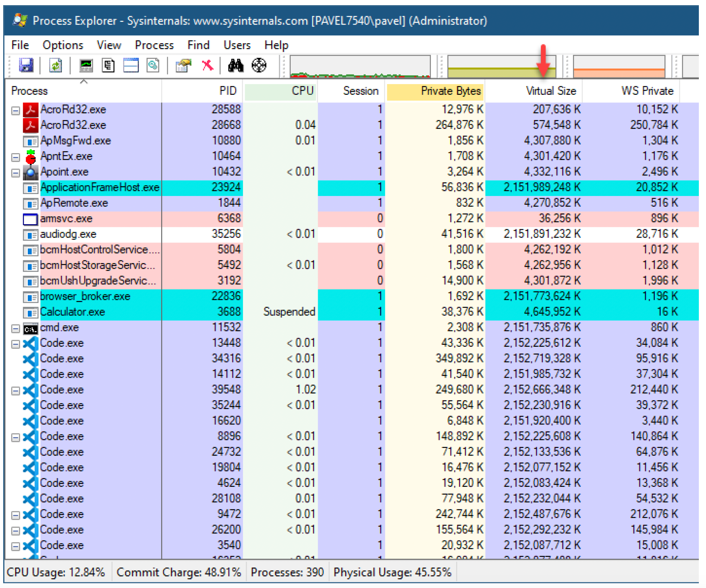The width and height of the screenshot is (706, 588).
Task: Click the VS Code icon for PID 34316
Action: point(31,359)
